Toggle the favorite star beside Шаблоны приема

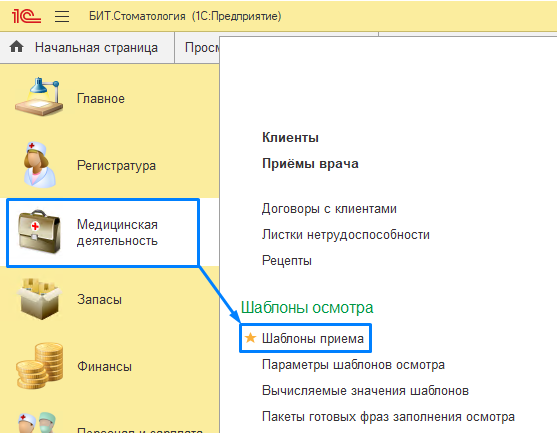tap(250, 338)
